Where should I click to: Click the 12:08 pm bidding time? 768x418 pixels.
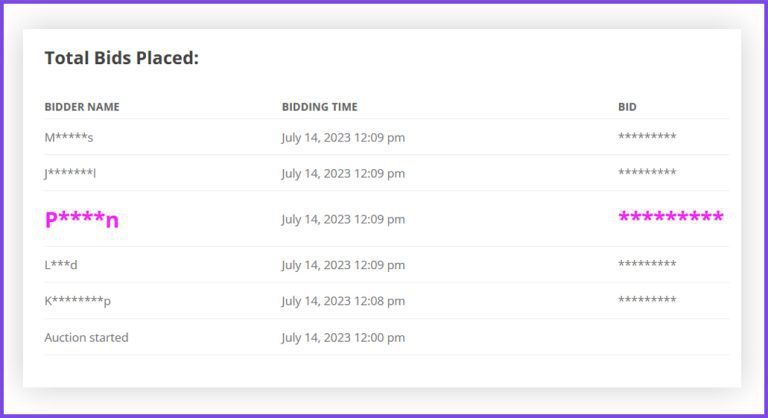[343, 301]
